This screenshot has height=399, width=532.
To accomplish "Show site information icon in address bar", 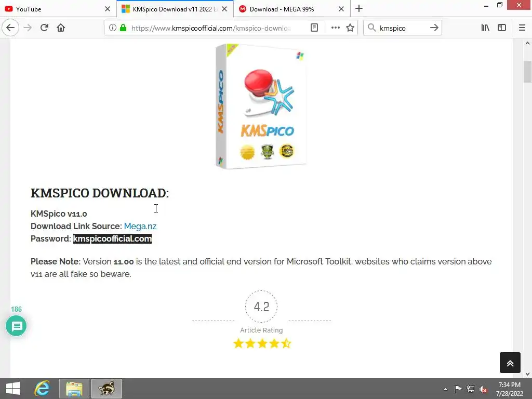I will coord(113,28).
